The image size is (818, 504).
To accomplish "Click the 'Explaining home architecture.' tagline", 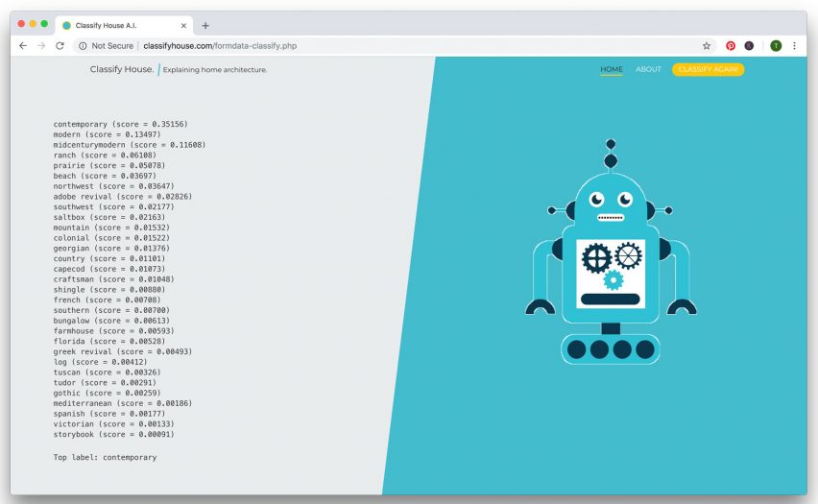I will [x=215, y=69].
